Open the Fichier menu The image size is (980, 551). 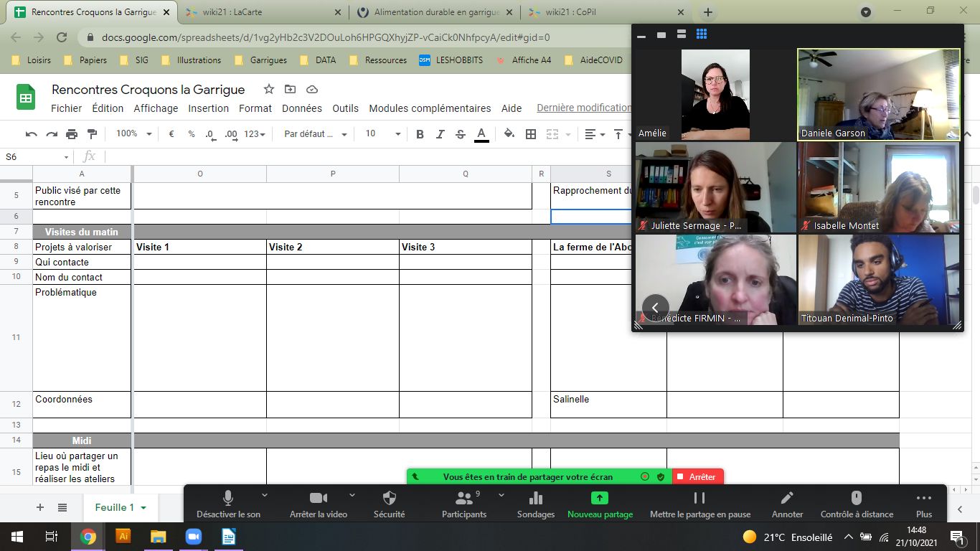click(x=66, y=108)
